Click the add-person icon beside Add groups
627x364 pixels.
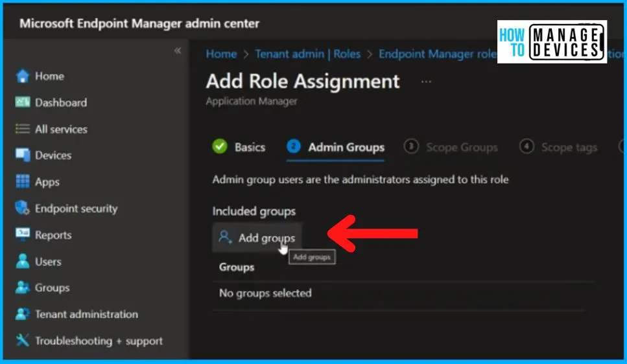point(225,237)
